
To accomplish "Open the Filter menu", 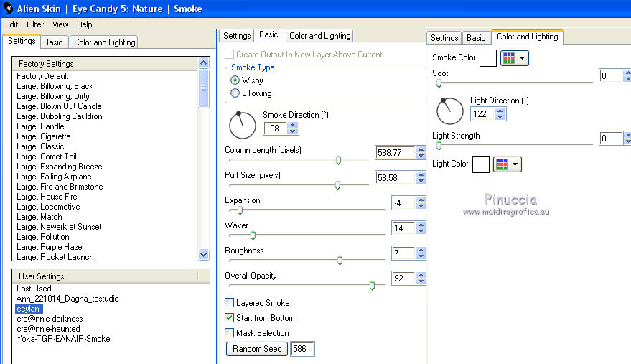I will pos(35,24).
